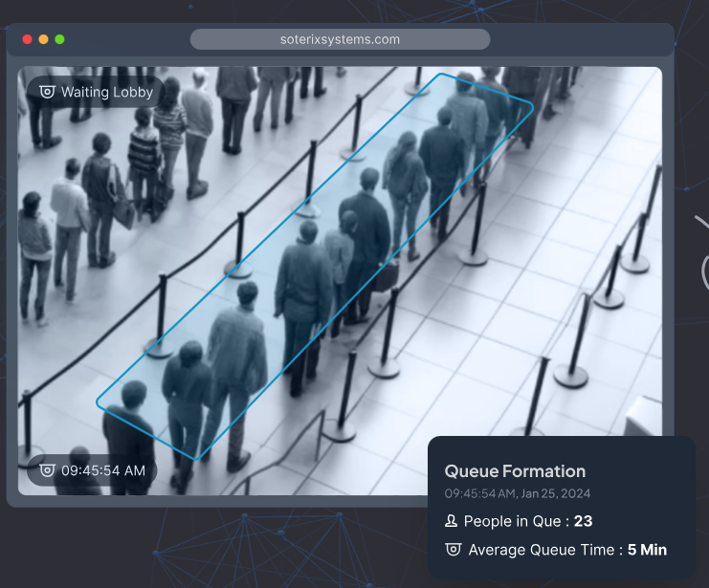Click the camera icon beside Waiting Lobby
The height and width of the screenshot is (588, 709).
(x=47, y=92)
